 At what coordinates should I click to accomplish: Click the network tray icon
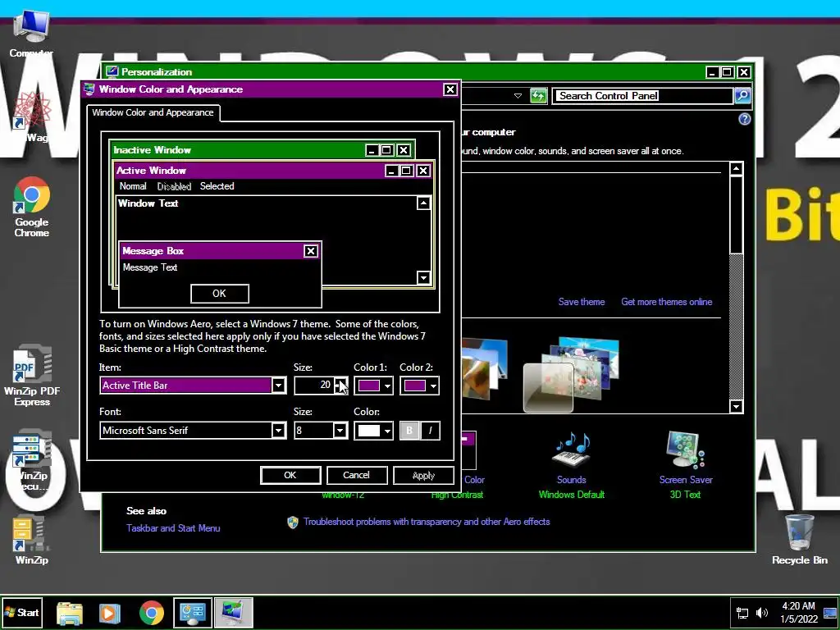742,613
